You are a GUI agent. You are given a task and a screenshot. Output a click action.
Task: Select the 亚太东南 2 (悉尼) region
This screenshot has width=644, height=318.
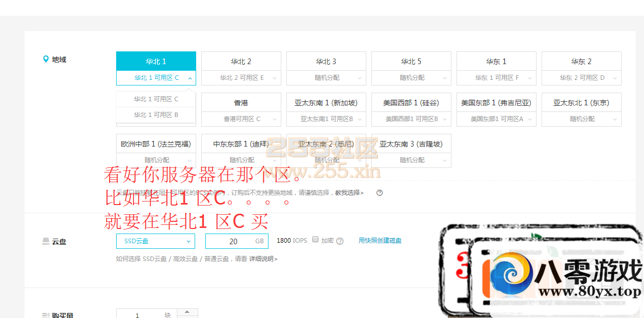[326, 143]
